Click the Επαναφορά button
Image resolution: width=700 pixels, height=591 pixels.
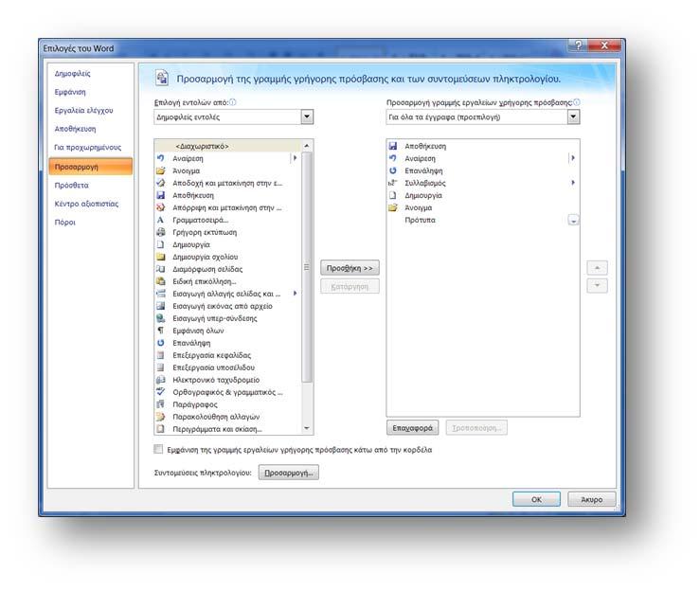[x=412, y=428]
